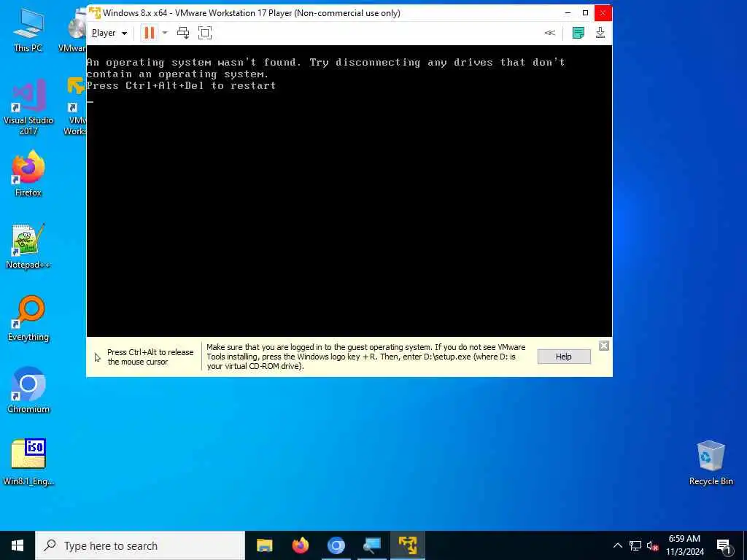This screenshot has width=747, height=560.
Task: Open the Windows Start menu
Action: click(18, 545)
